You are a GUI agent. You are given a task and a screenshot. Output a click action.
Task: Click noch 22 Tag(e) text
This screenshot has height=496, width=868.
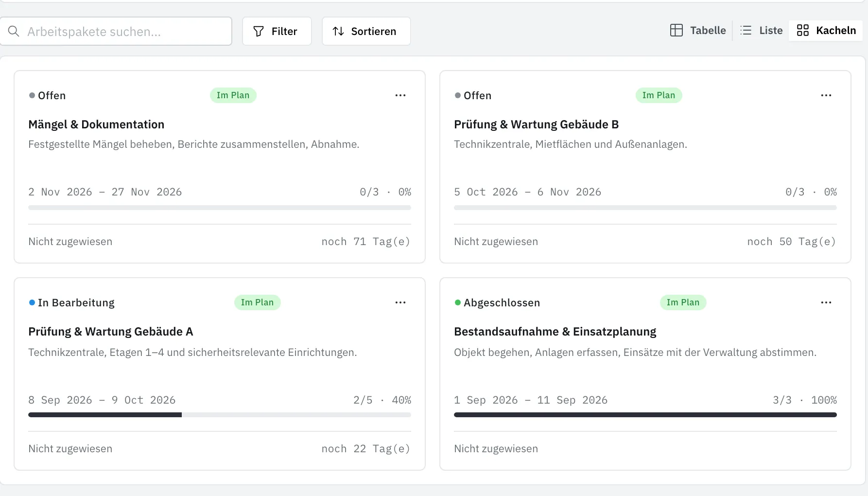[x=366, y=449]
